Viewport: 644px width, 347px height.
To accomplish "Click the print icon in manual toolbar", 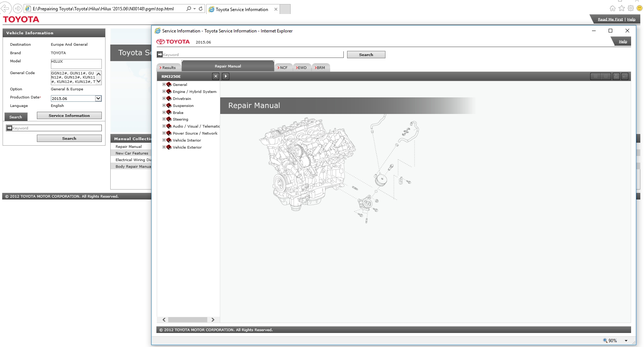I will [x=616, y=76].
